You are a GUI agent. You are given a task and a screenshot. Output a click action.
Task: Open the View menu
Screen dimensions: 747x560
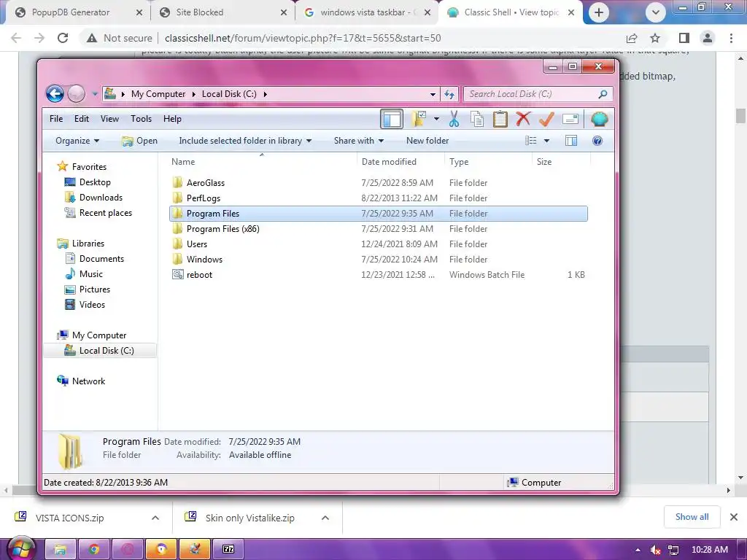click(109, 119)
